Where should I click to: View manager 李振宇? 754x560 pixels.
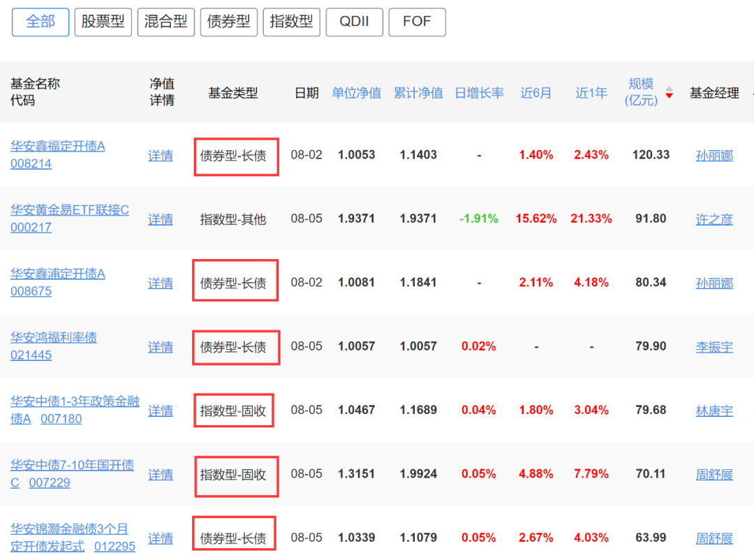[x=714, y=347]
